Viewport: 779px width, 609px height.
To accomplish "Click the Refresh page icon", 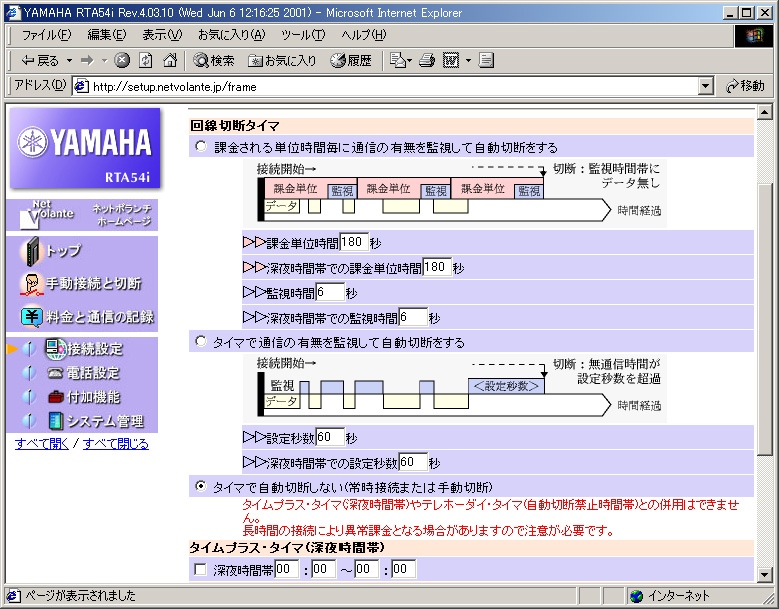I will point(146,60).
